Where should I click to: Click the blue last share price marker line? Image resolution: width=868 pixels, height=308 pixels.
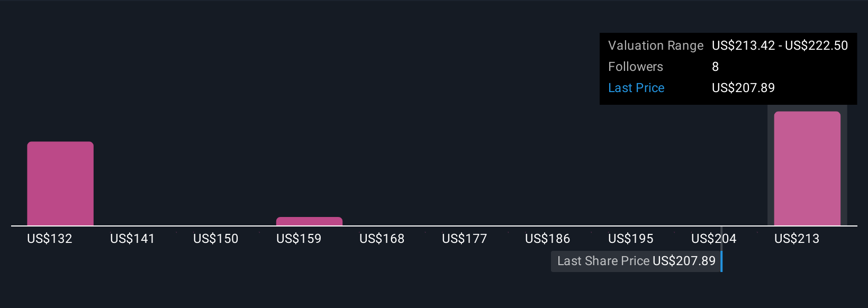[x=721, y=261]
